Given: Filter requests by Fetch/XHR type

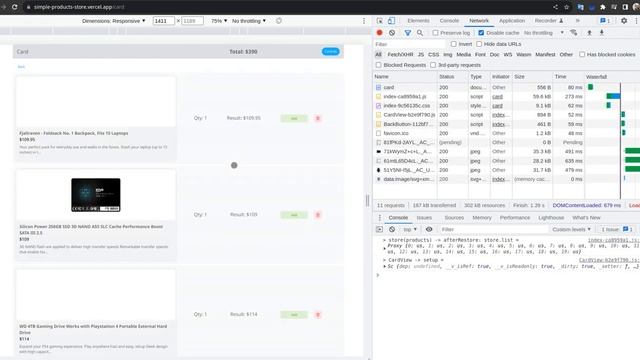Looking at the screenshot, I should pos(400,54).
